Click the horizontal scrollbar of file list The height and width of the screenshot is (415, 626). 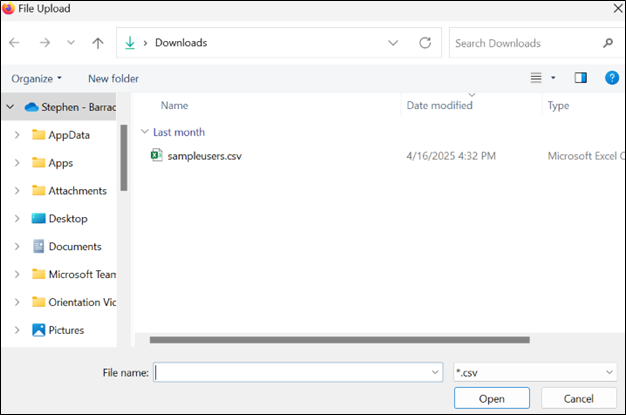coord(340,340)
